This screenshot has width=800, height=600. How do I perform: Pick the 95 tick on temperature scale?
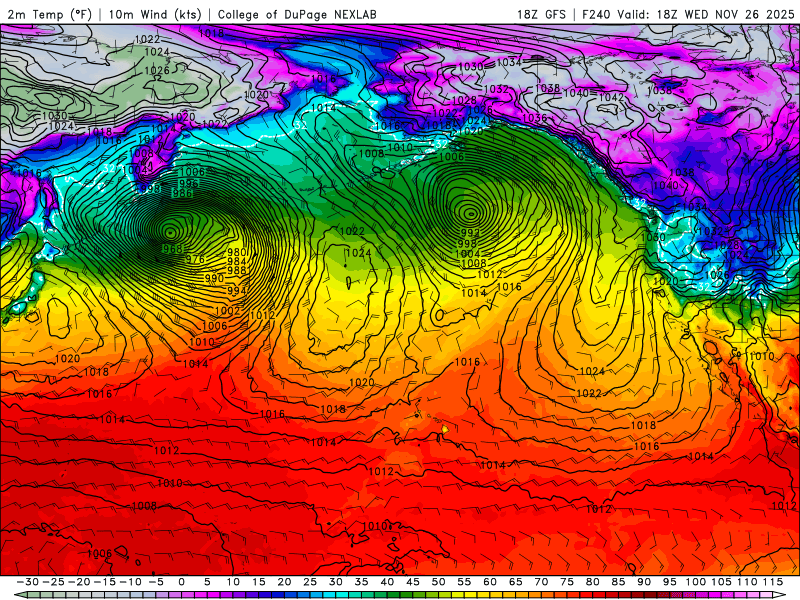coord(669,582)
